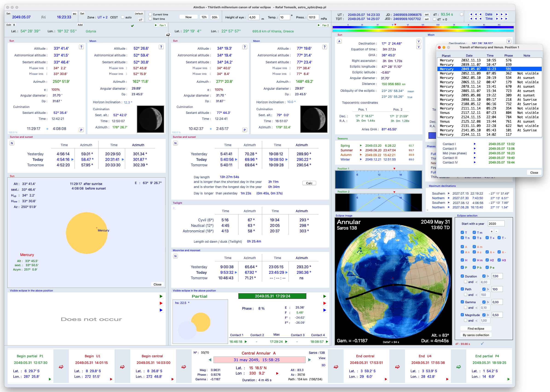The height and width of the screenshot is (392, 550).
Task: Click the 'Start with a year' input field
Action: coord(496,224)
